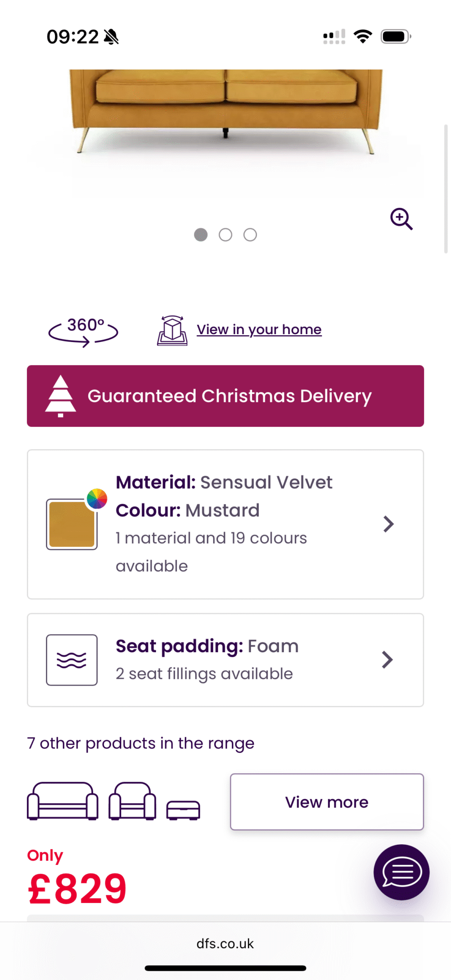Open the live chat bubble
Screen dimensions: 451x980
pos(401,872)
